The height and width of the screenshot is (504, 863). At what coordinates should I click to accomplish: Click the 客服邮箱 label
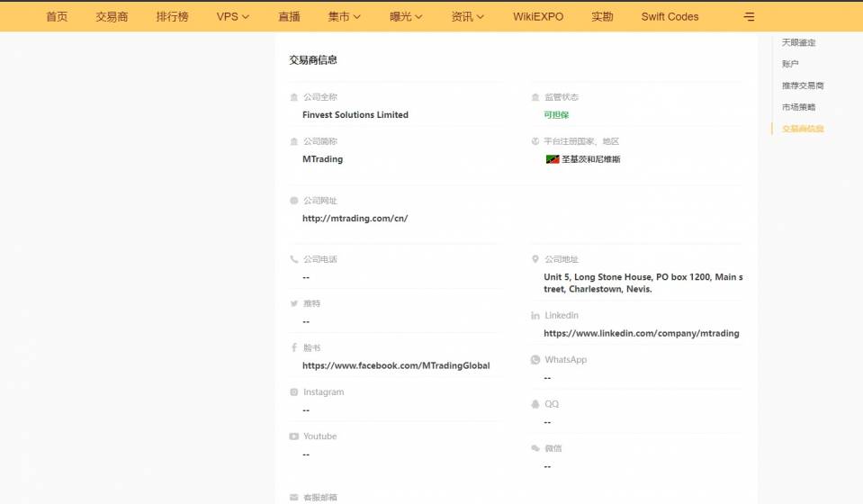(320, 498)
